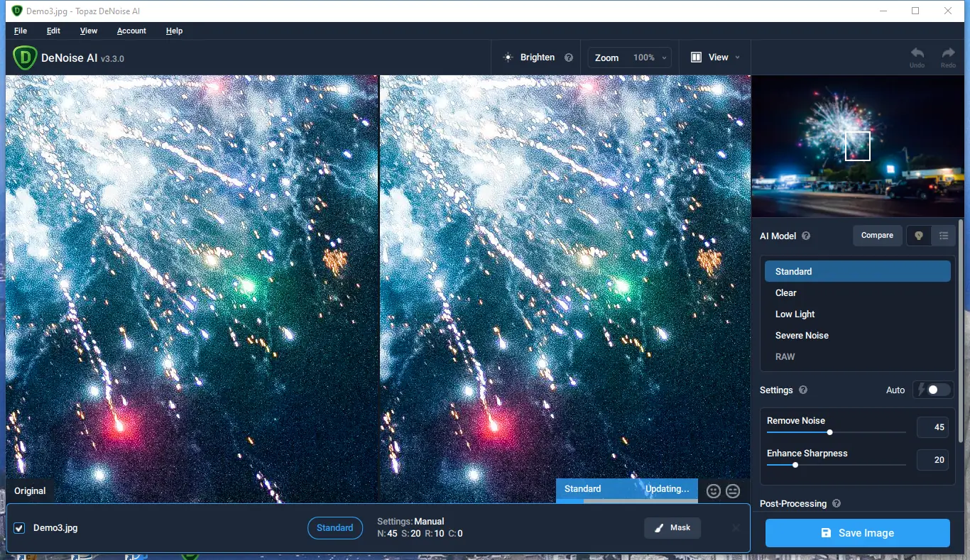The height and width of the screenshot is (560, 970).
Task: Switch to the model list view icon
Action: (x=943, y=236)
